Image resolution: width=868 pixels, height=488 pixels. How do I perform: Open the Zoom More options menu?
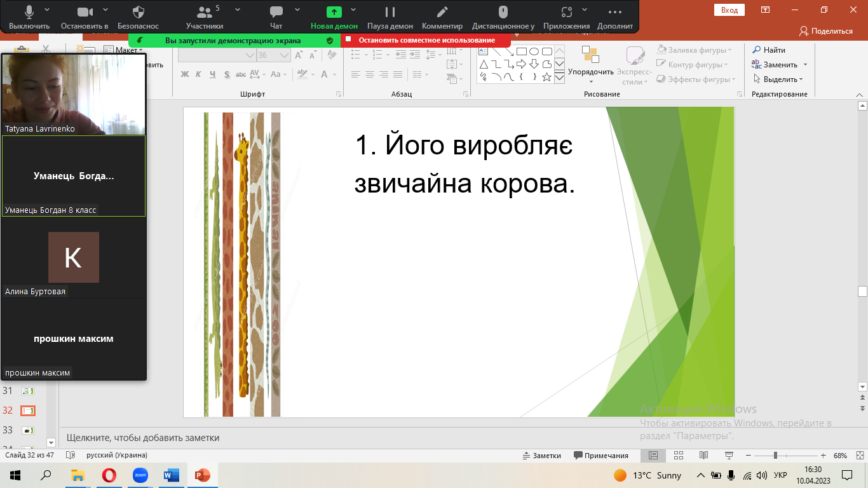(x=615, y=17)
